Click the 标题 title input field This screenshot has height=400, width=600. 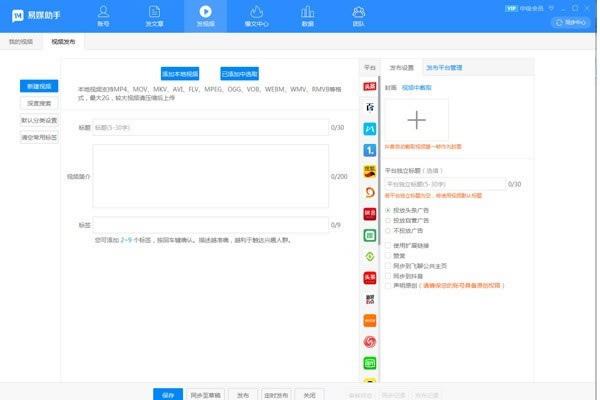click(210, 128)
